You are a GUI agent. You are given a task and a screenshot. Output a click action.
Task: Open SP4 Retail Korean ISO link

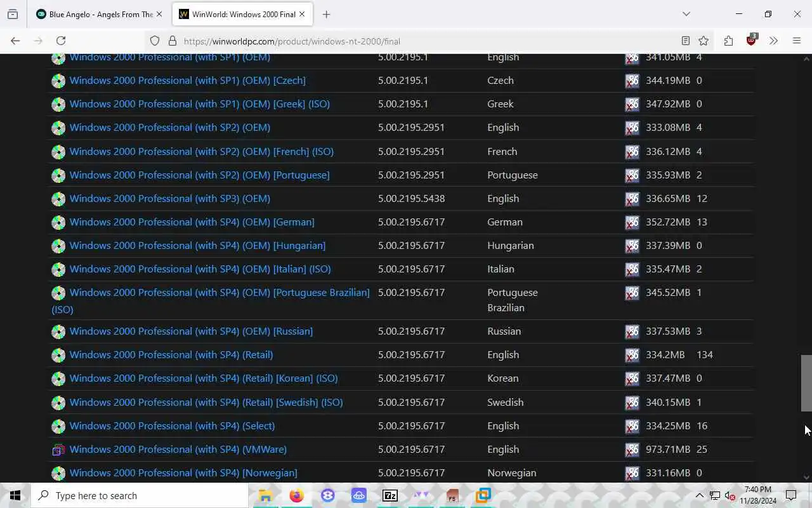click(x=203, y=378)
